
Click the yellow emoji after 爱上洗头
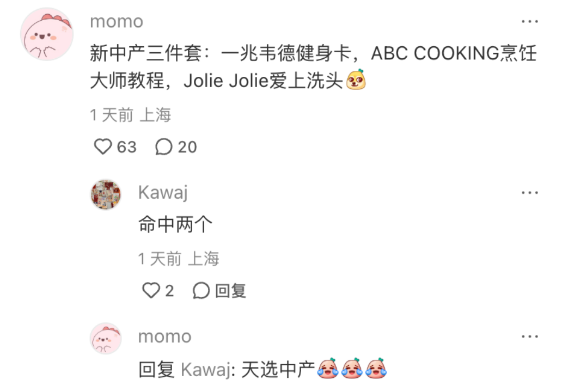tap(356, 79)
